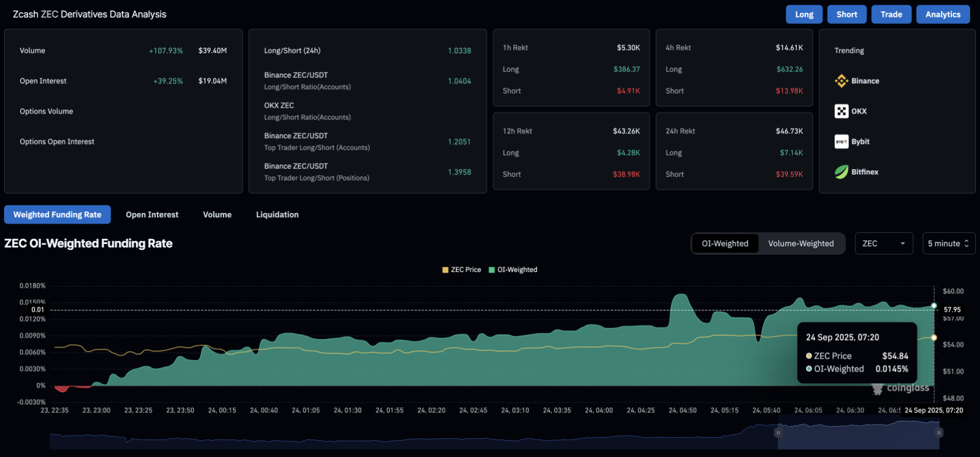This screenshot has height=457, width=980.
Task: Open the ZEC coin dropdown
Action: pos(883,243)
